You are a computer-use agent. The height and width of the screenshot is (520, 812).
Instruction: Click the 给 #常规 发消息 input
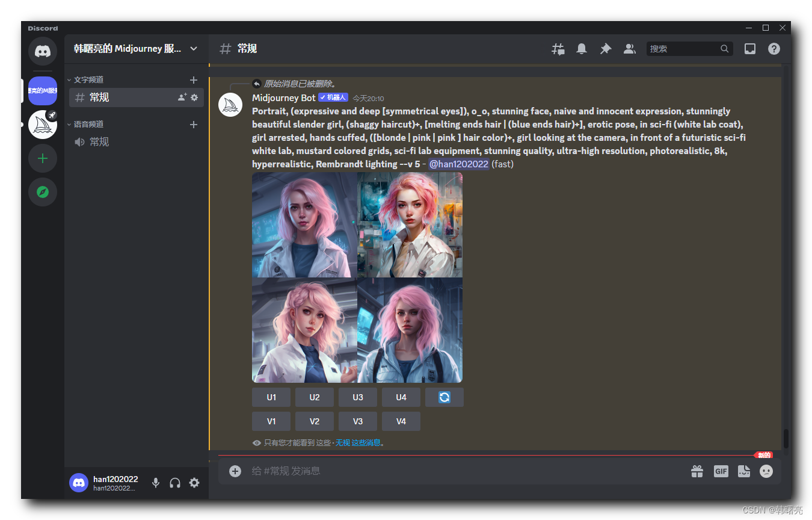pos(463,471)
